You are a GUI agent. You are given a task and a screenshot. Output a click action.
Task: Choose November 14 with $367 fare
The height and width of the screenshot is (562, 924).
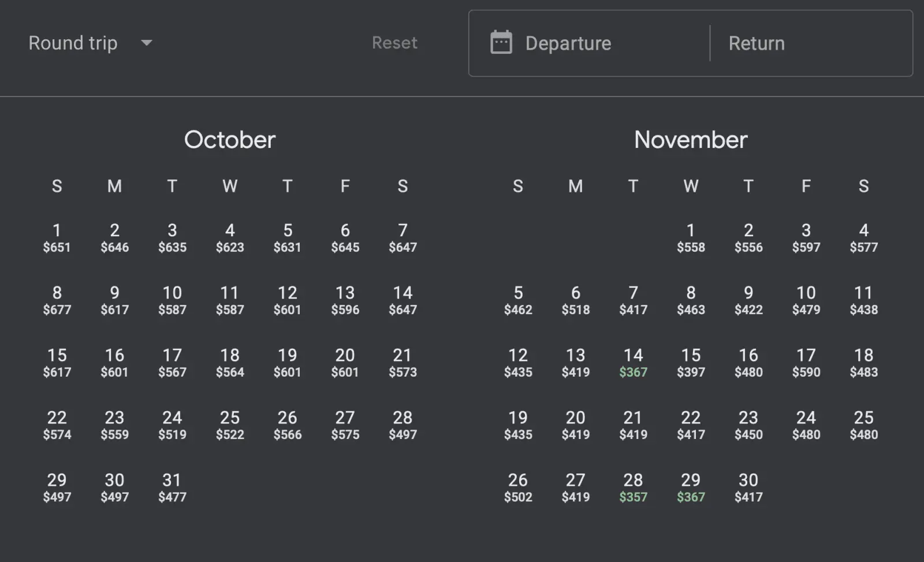pos(633,362)
